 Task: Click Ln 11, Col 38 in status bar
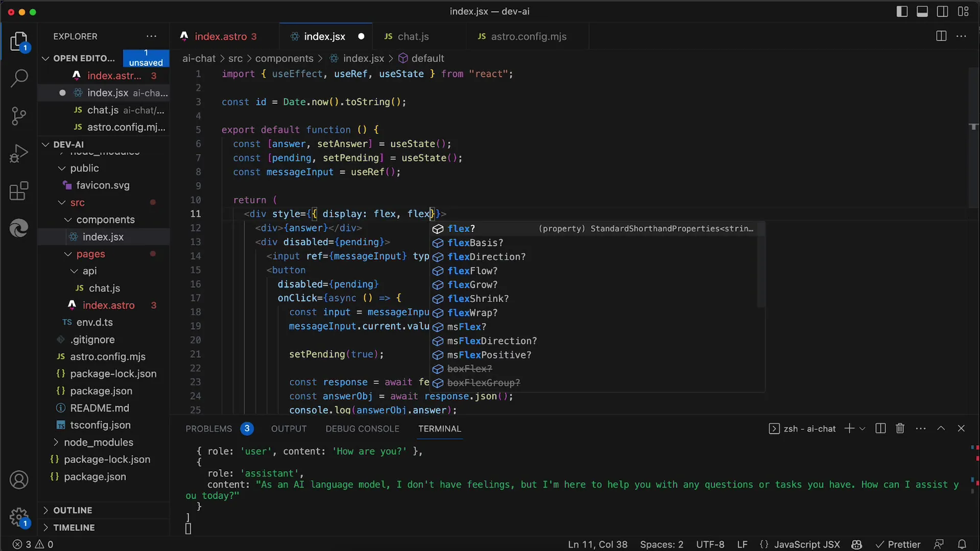(x=597, y=544)
